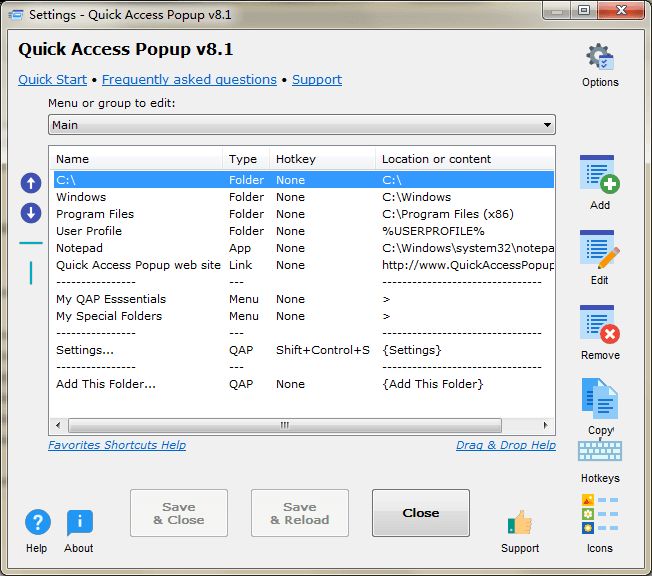Image resolution: width=652 pixels, height=576 pixels.
Task: Click the Close button
Action: click(421, 513)
